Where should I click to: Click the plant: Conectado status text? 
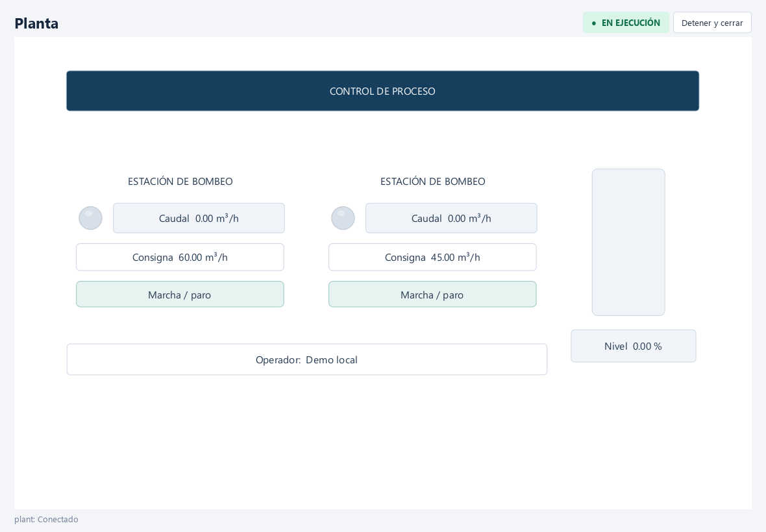tap(46, 519)
